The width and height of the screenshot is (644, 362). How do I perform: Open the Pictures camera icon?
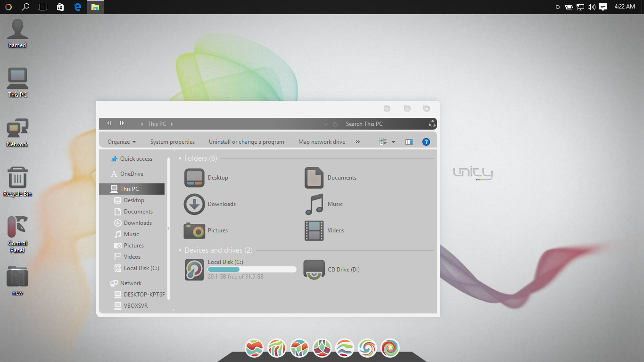[x=194, y=230]
